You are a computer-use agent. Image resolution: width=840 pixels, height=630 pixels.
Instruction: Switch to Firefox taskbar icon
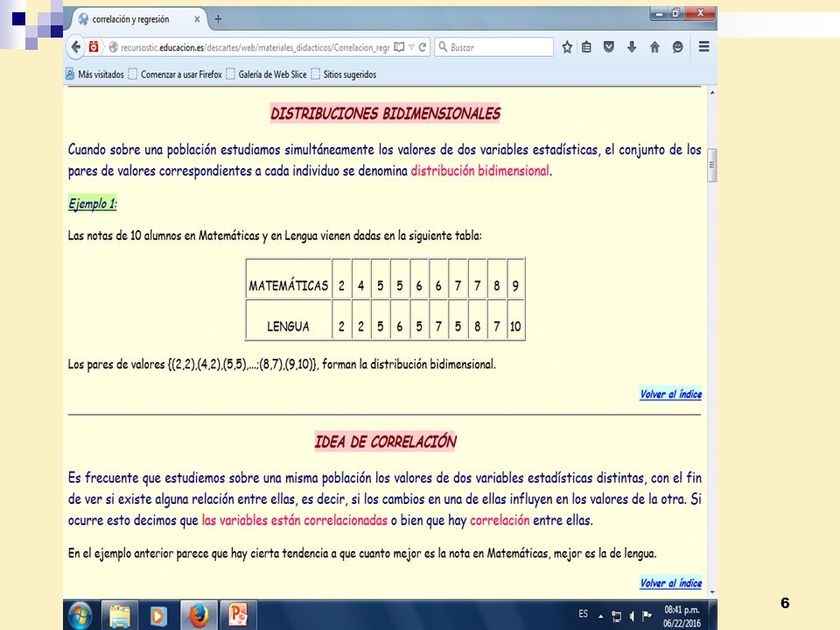pos(199,615)
